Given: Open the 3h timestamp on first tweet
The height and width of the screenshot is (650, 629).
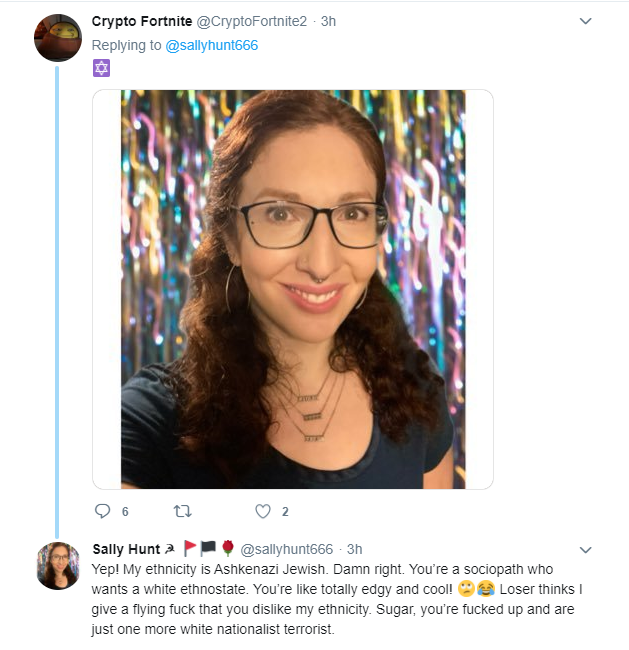Looking at the screenshot, I should click(328, 21).
